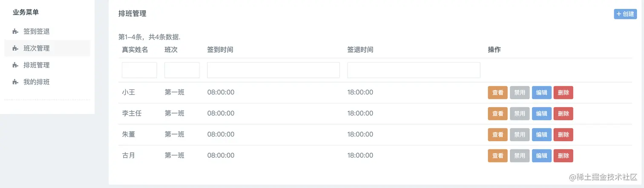Sort by the 签到时间 column header
Screen dimensions: 644x188
pyautogui.click(x=220, y=50)
